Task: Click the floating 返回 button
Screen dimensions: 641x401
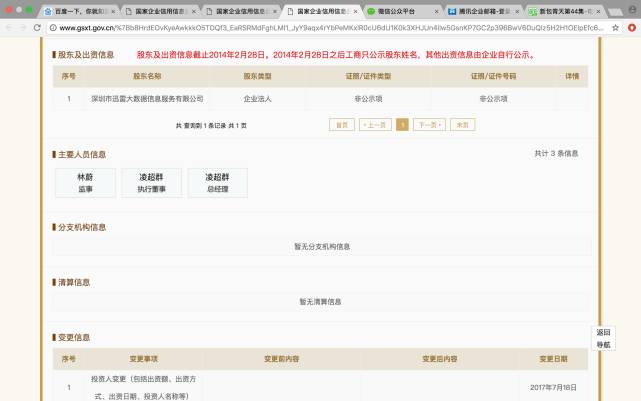Action: (603, 332)
